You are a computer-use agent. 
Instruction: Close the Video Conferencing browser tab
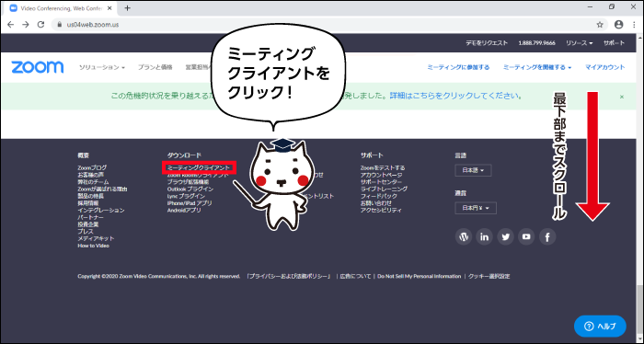(x=109, y=7)
